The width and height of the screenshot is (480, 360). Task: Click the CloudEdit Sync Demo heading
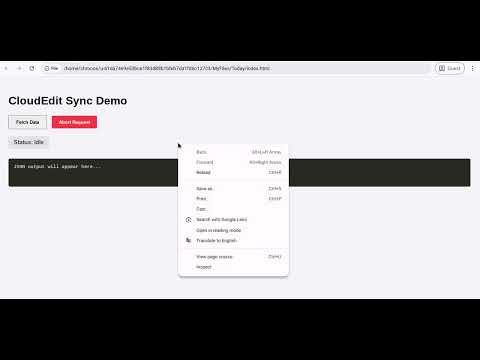tap(68, 101)
